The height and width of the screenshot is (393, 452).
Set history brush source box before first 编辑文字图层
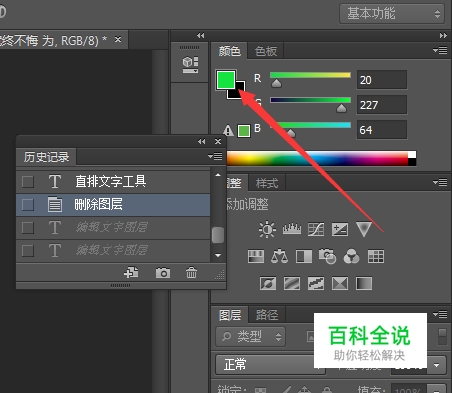pos(28,228)
